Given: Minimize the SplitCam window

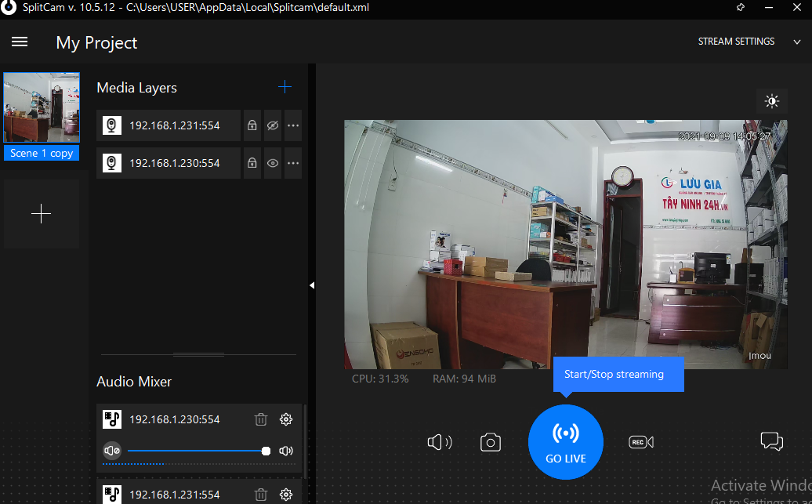Looking at the screenshot, I should tap(768, 7).
